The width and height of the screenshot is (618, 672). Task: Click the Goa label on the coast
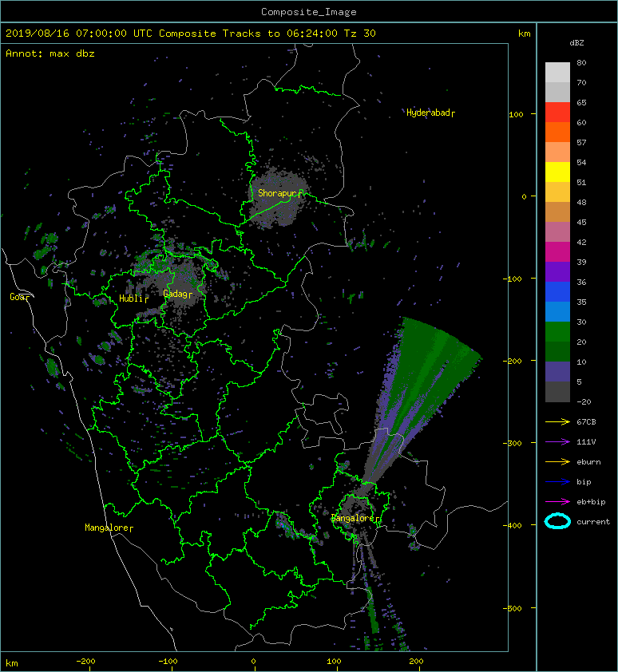pyautogui.click(x=20, y=297)
